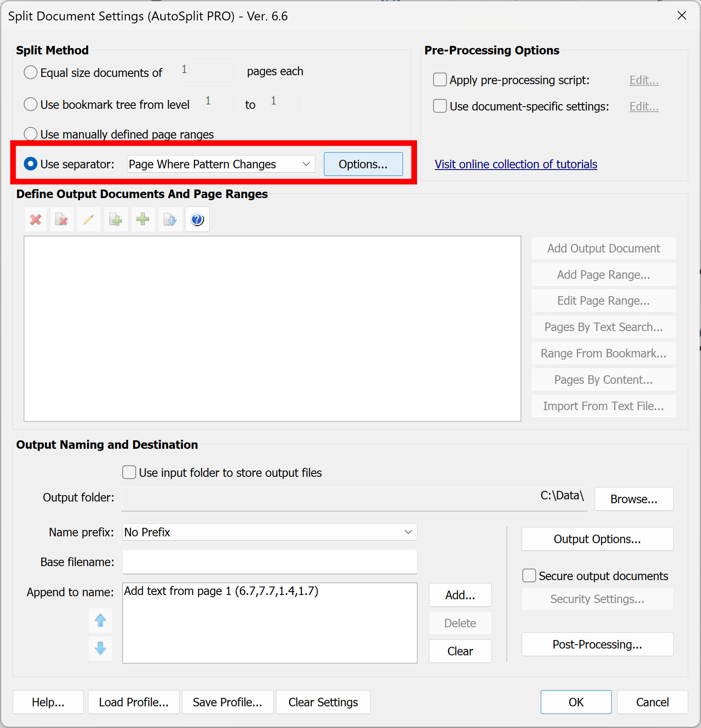
Task: Click the Options button next to separator dropdown
Action: coord(363,164)
